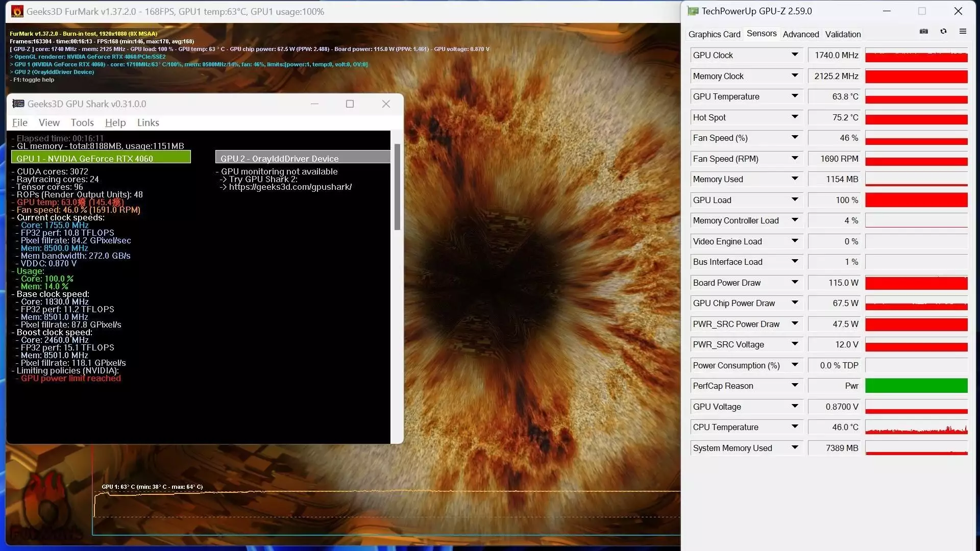Open the Help menu in GPU Shark
This screenshot has height=551, width=980.
tap(115, 122)
